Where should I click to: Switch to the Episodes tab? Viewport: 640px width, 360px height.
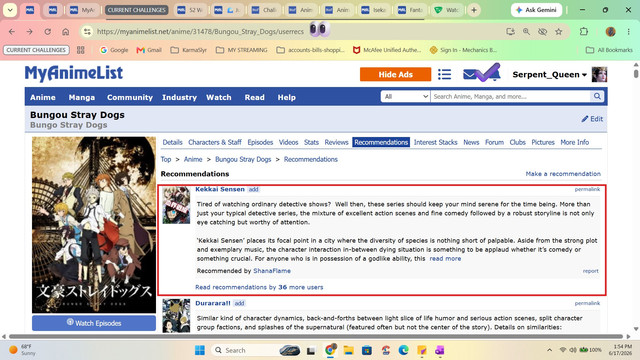coord(260,142)
